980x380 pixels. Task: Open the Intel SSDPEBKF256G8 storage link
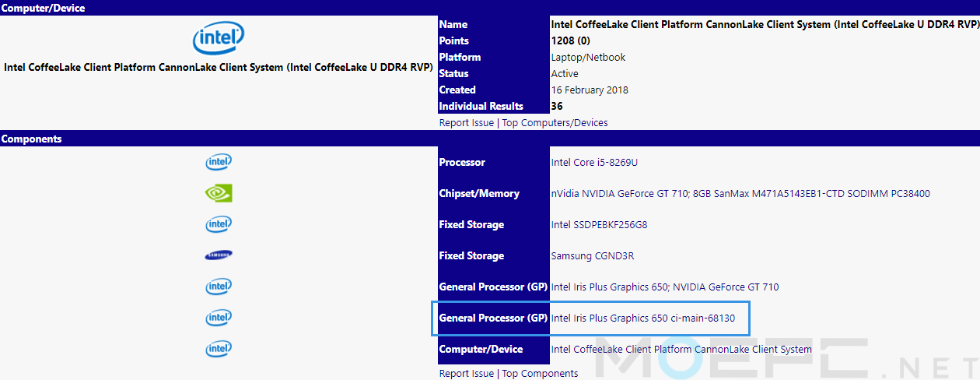(x=599, y=225)
